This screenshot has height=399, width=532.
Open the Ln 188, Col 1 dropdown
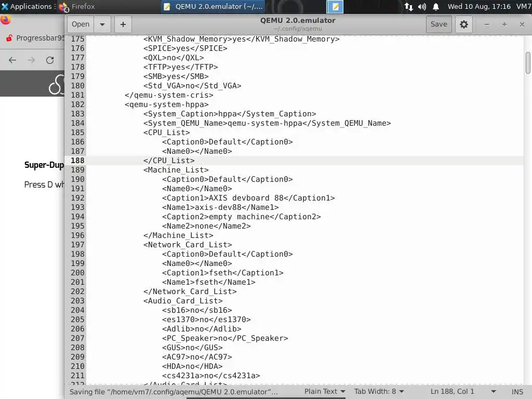click(x=463, y=392)
